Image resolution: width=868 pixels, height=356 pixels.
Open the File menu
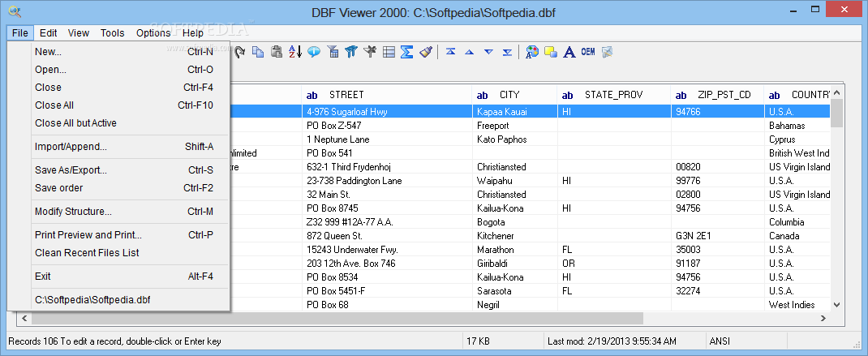pos(20,32)
